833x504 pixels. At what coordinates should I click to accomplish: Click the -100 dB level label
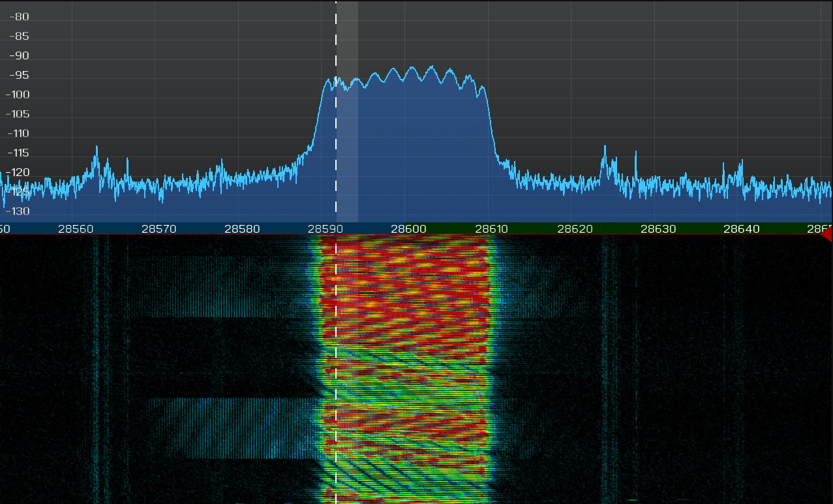tap(17, 95)
